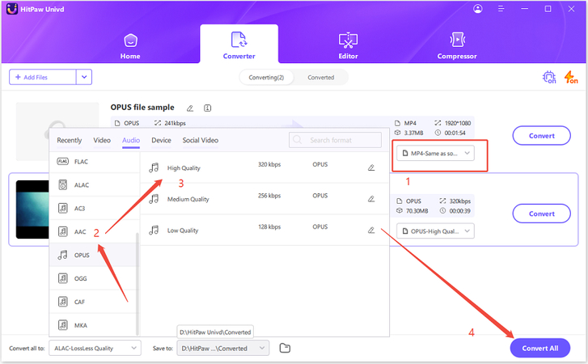588x364 pixels.
Task: Choose FLAC in the format list
Action: pos(94,162)
